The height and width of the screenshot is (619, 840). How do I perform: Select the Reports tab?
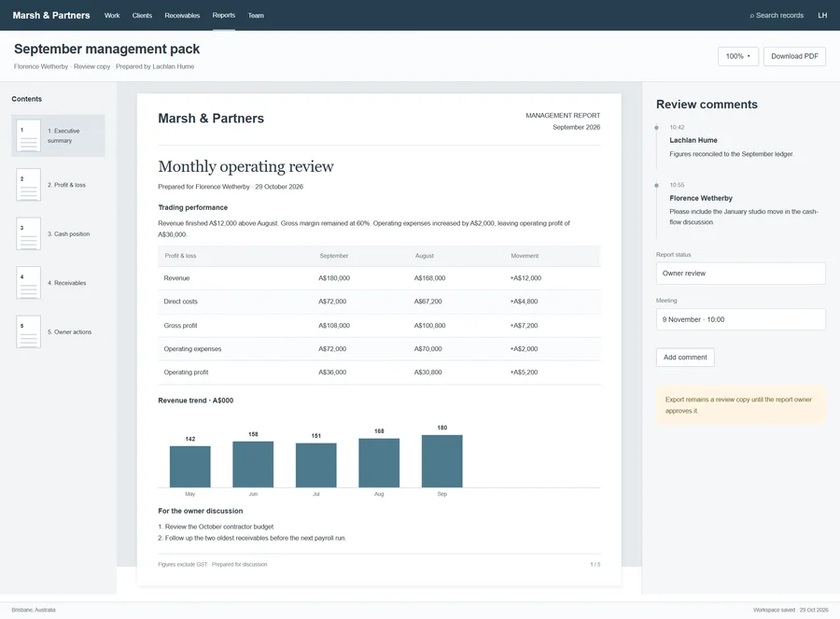[224, 15]
